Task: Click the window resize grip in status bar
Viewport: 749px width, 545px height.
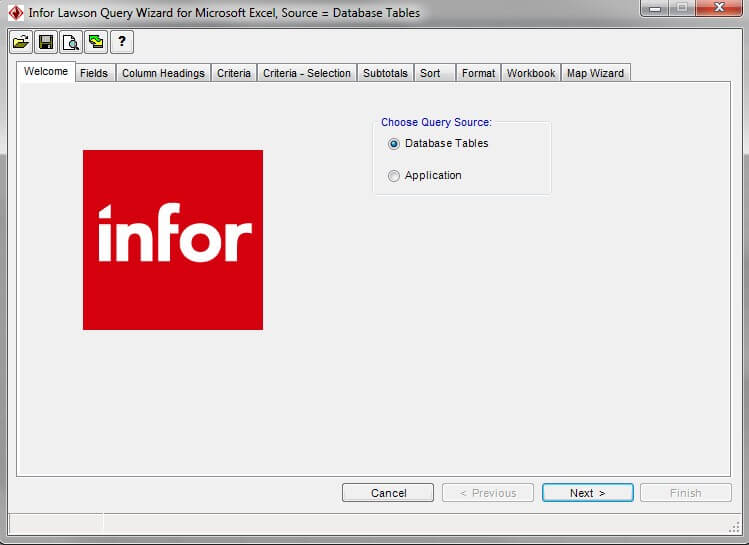Action: (x=734, y=527)
